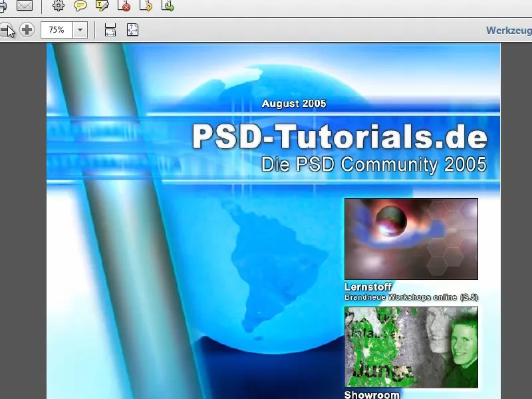Click the 'Showroom' heading

coord(372,394)
